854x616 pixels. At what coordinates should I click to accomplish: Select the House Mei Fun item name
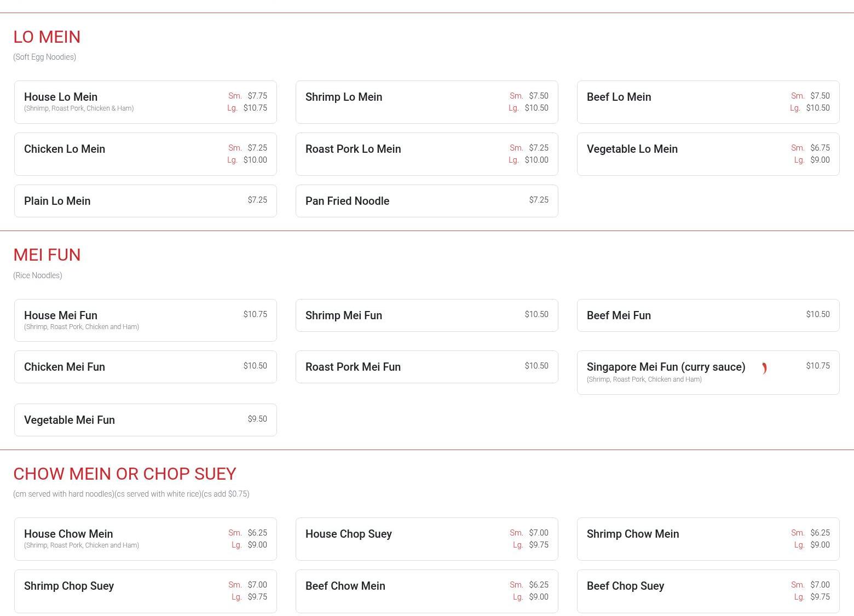(x=61, y=315)
